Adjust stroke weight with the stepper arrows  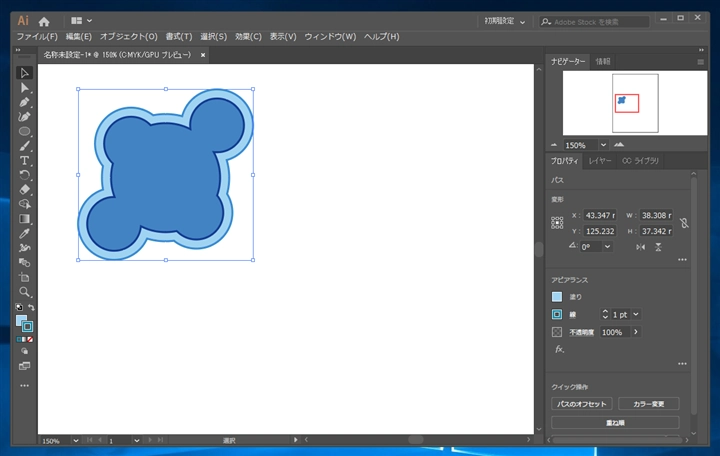pos(605,315)
